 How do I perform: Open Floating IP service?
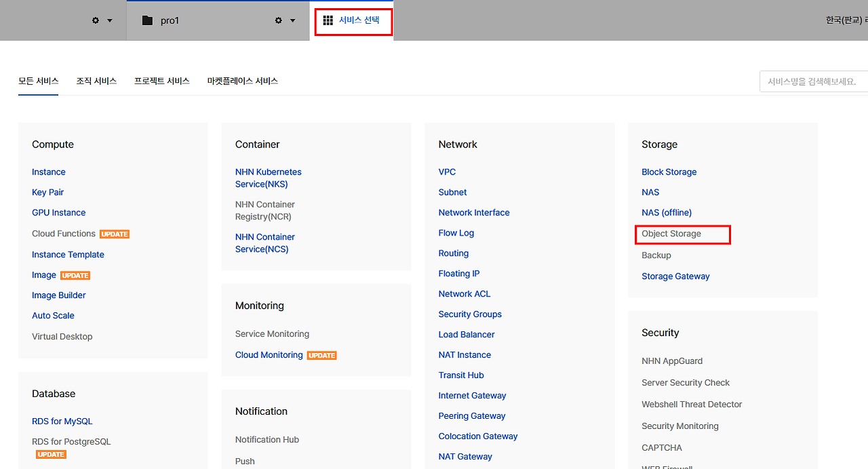coord(459,274)
